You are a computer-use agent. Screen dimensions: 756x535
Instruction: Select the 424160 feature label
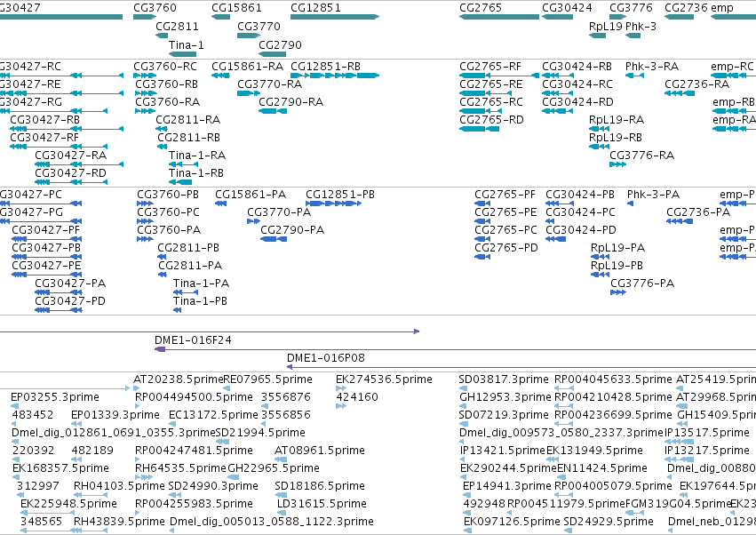(x=357, y=397)
